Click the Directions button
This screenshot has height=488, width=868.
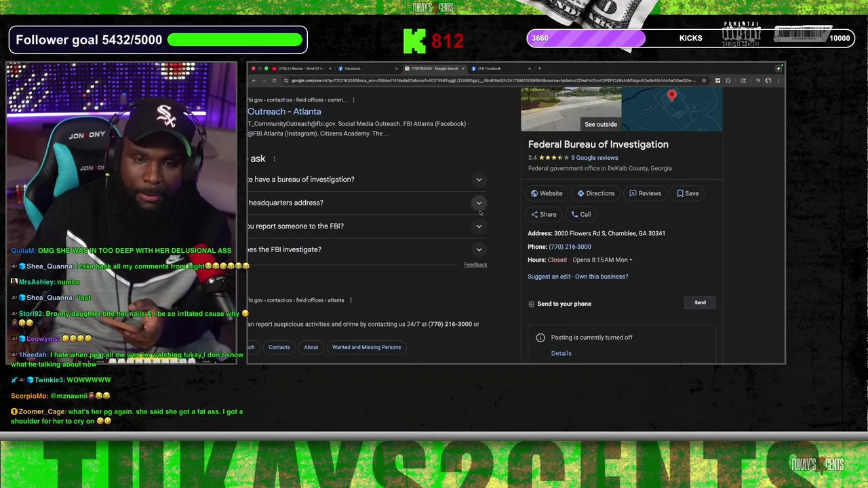(596, 193)
